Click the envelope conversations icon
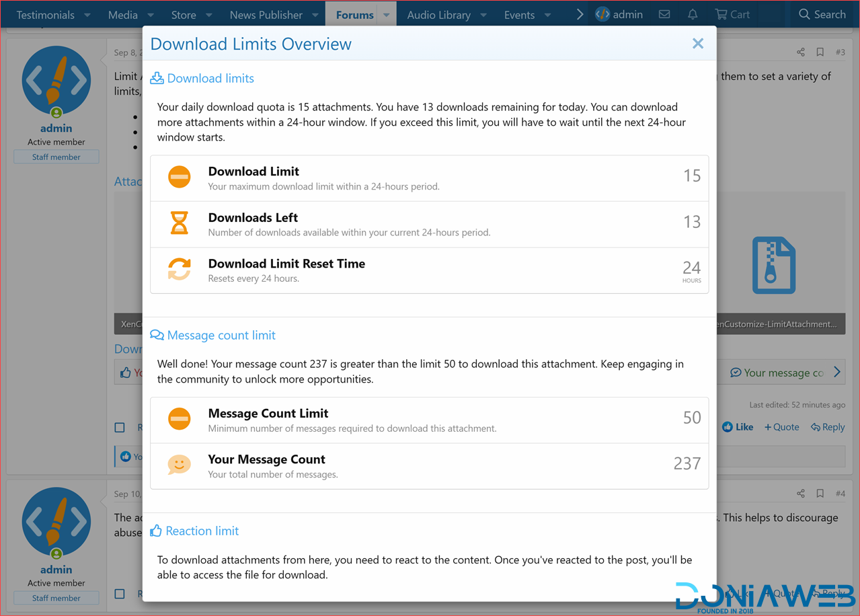The width and height of the screenshot is (860, 616). 664,14
